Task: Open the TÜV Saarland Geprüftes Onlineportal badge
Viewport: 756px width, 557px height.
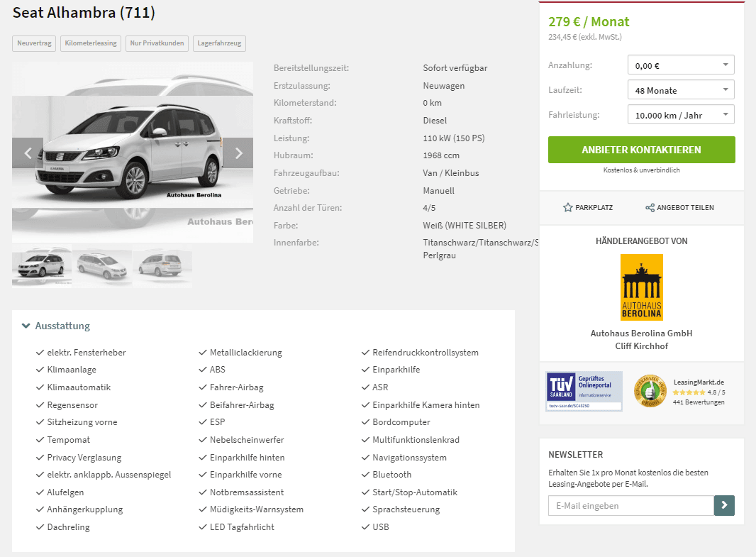Action: point(584,391)
